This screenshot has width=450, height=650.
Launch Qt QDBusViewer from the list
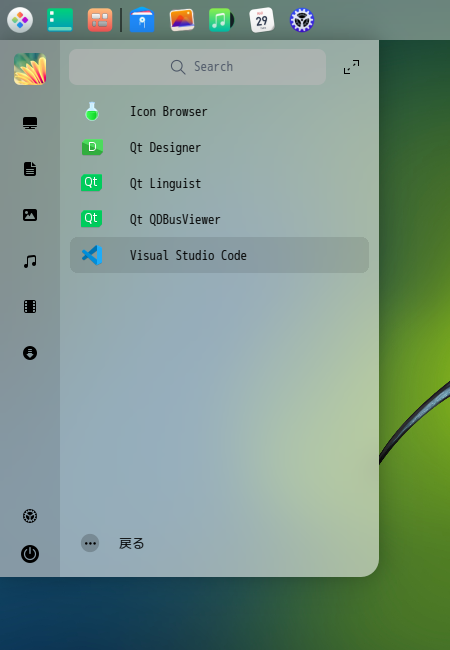pyautogui.click(x=219, y=219)
